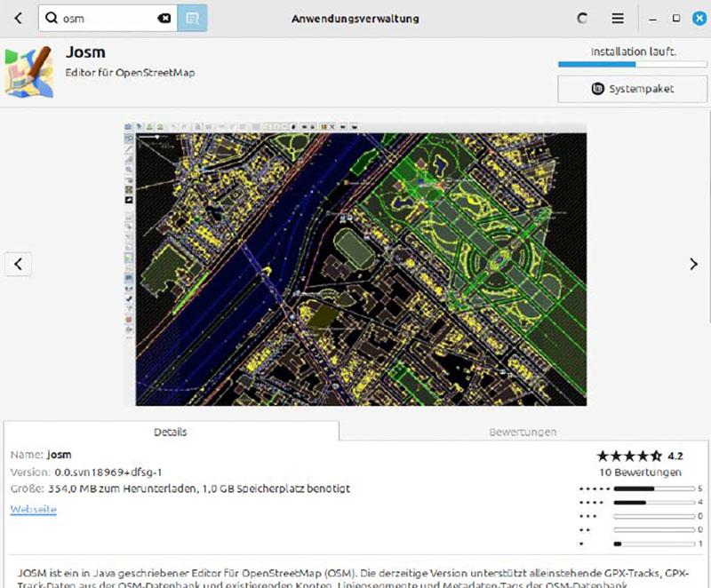Show the next screenshot
Screen dimensions: 711x588
(694, 263)
